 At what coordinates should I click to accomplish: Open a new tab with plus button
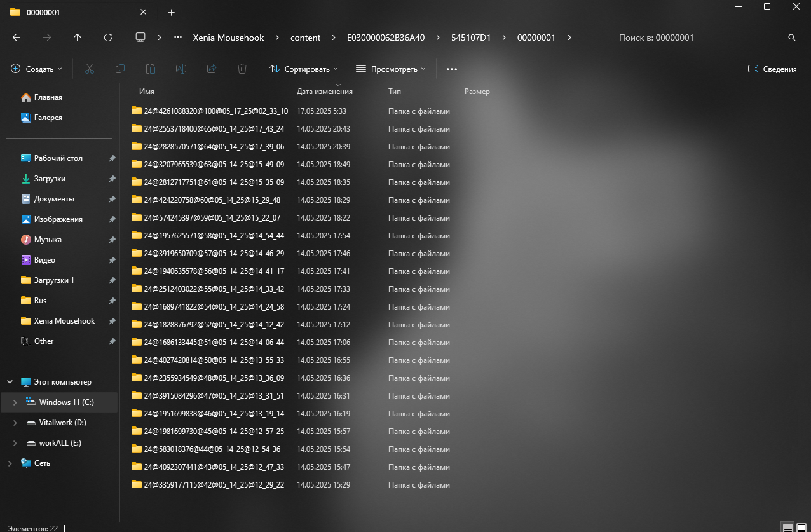171,12
